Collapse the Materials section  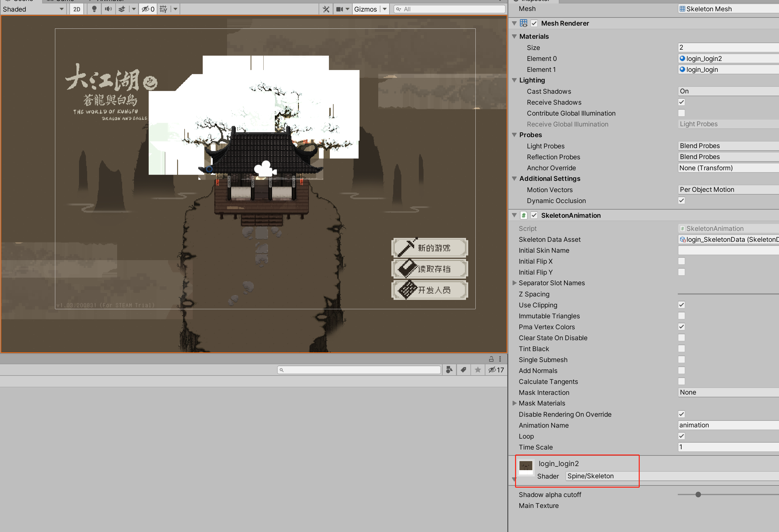(514, 36)
